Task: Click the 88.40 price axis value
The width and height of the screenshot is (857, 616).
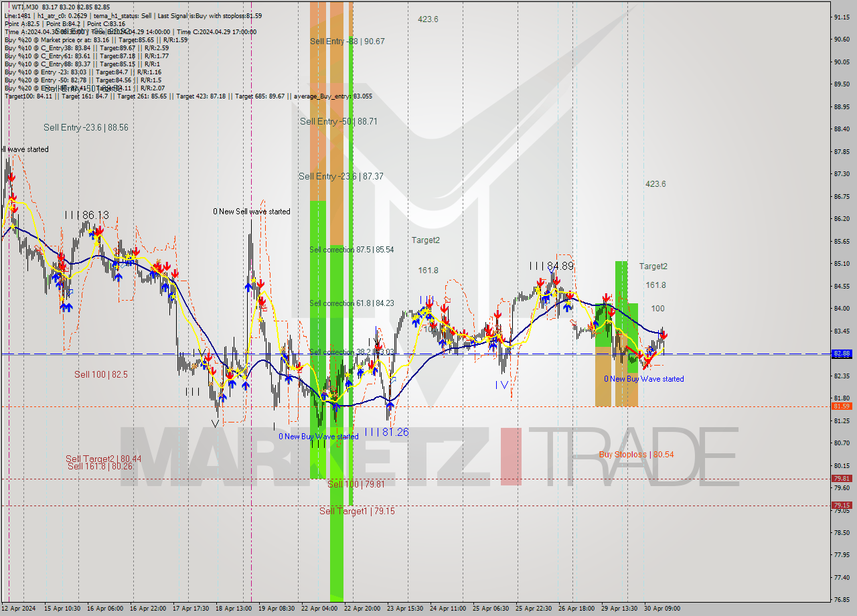Action: coord(842,129)
